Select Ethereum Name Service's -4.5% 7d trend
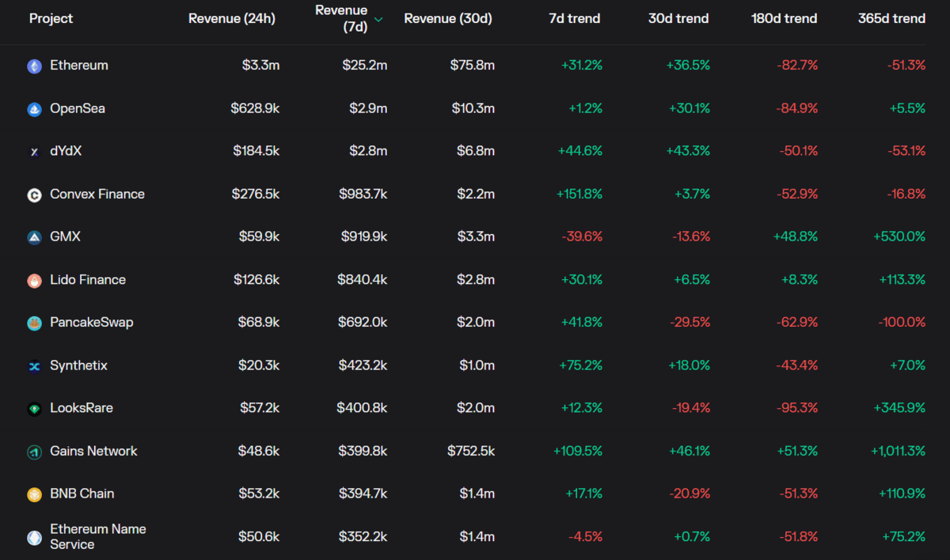This screenshot has height=560, width=950. pos(586,536)
